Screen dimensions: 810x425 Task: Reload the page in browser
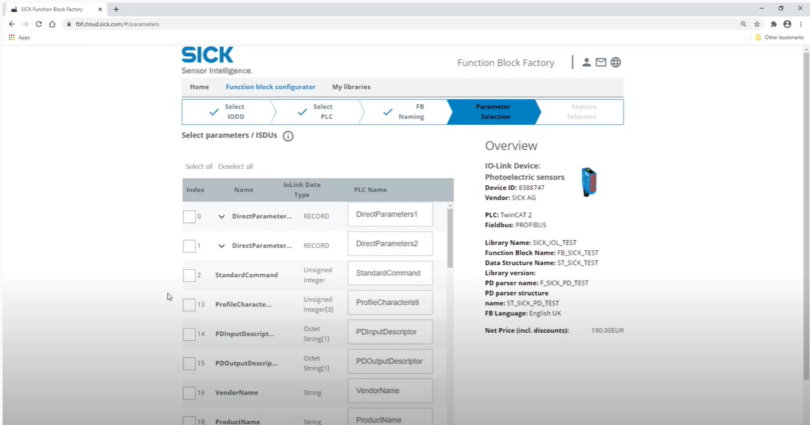tap(39, 24)
